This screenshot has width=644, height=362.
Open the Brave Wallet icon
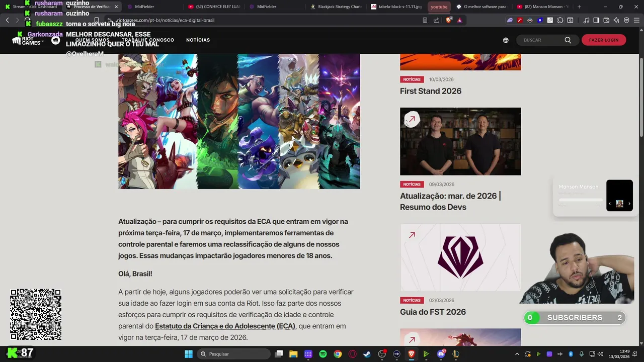(x=606, y=20)
